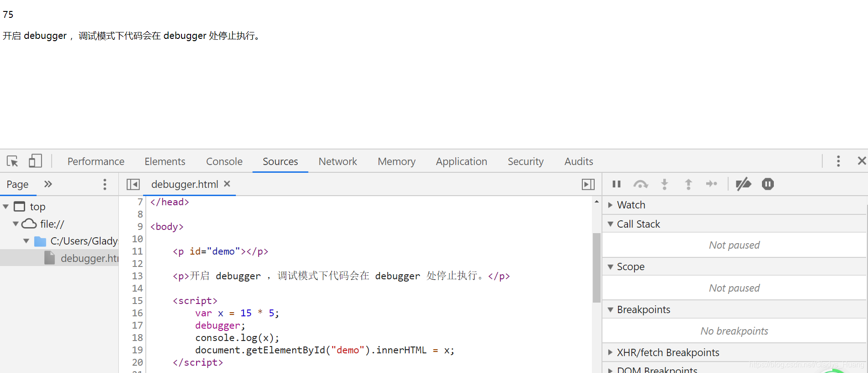Collapse the C:/Users folder node
Screen dimensions: 868x373
pos(26,241)
